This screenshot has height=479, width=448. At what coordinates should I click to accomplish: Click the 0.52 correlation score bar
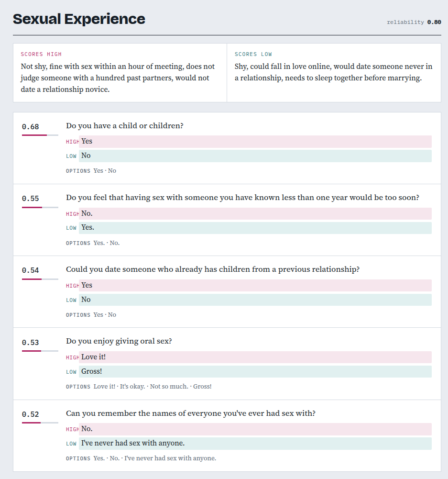click(40, 423)
